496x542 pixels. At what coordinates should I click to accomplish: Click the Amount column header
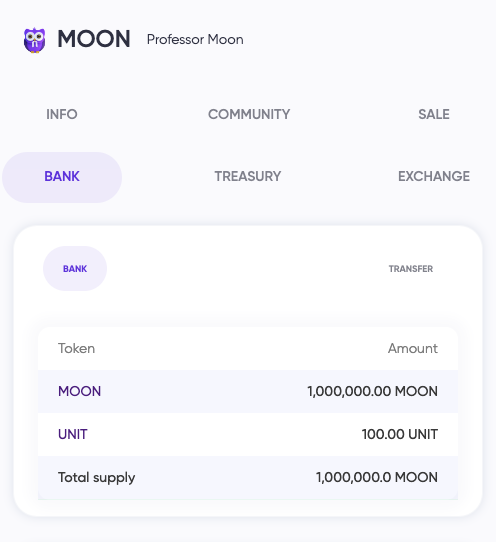click(x=413, y=348)
